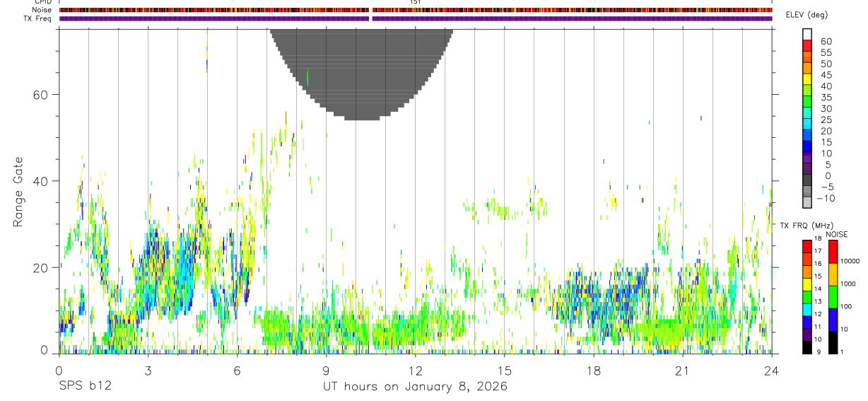Image resolution: width=868 pixels, height=401 pixels.
Task: Click the 17 label on the TX FRQ scale
Action: (x=819, y=251)
